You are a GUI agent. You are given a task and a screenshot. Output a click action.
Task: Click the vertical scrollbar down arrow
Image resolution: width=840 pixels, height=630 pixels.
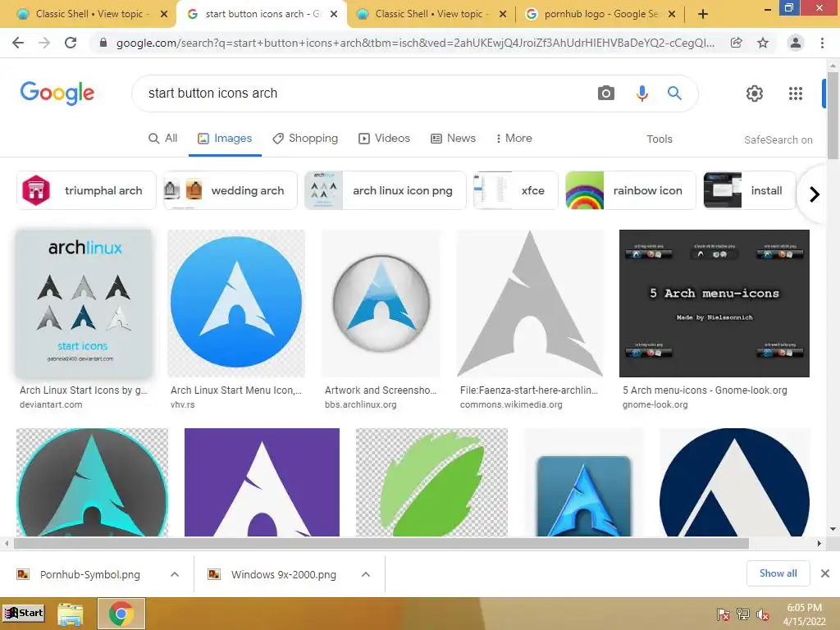point(833,529)
